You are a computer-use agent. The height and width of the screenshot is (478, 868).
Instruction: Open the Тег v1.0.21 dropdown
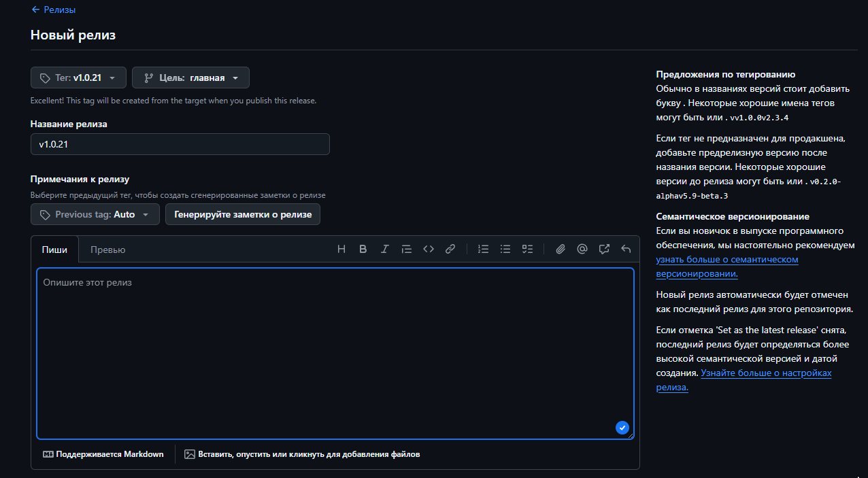pyautogui.click(x=78, y=78)
